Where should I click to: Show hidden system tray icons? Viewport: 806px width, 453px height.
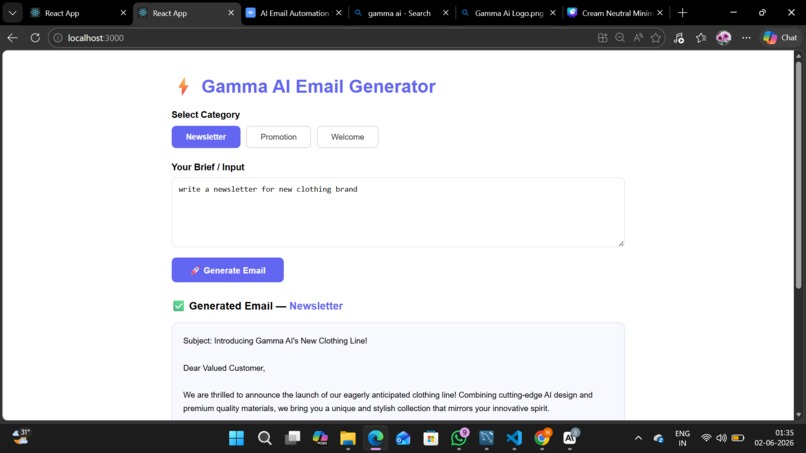pos(638,438)
